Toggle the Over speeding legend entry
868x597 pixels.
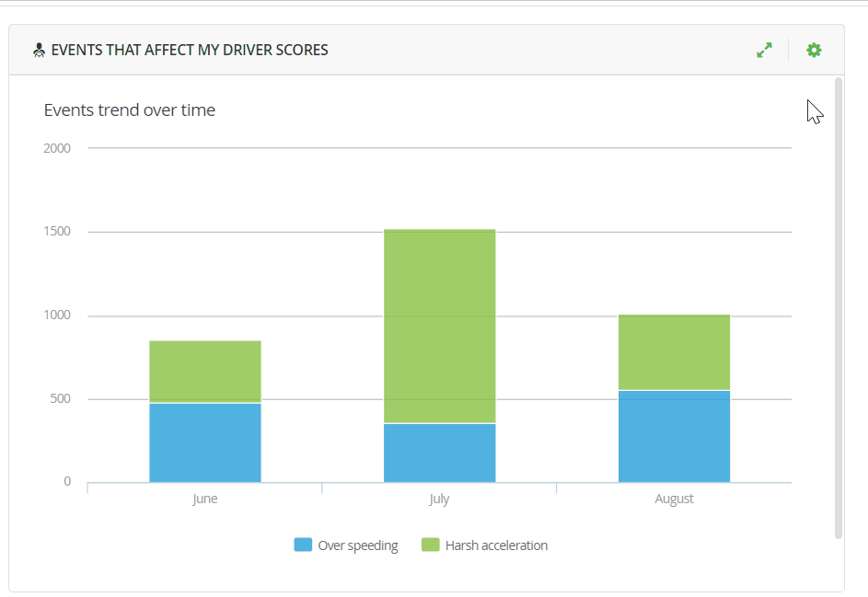coord(346,545)
